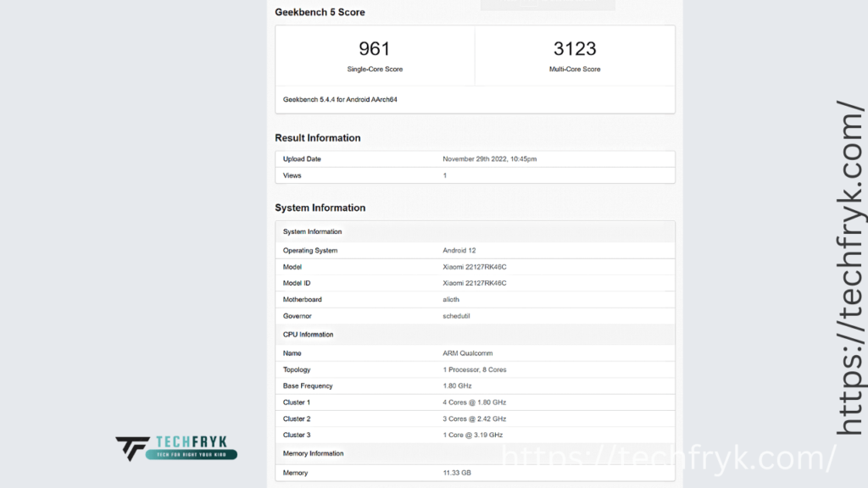Select the Model value Xiaomi 22127RK46C
Screen dimensions: 868x488
click(x=475, y=267)
